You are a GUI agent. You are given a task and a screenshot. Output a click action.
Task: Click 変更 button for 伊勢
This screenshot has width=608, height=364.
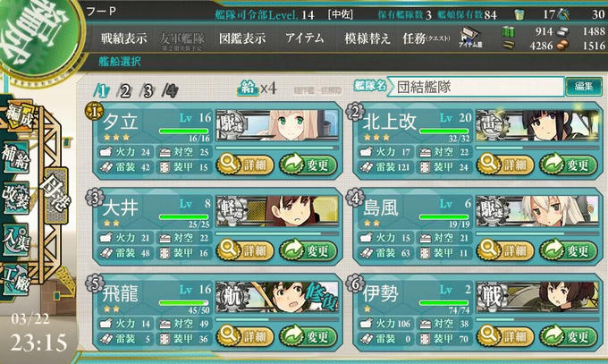[569, 335]
